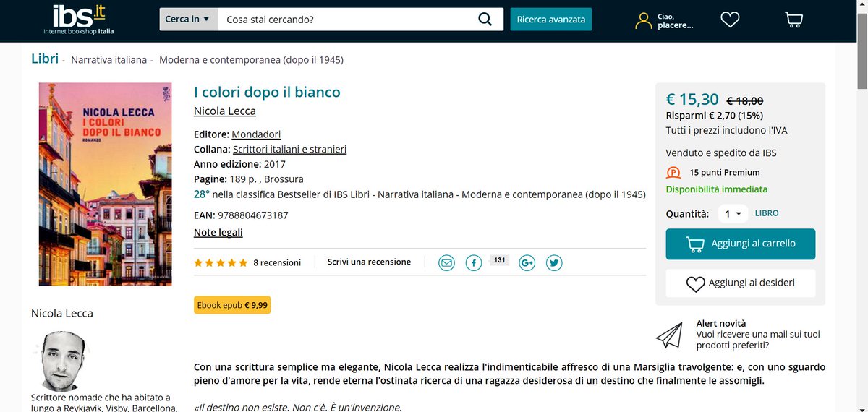Image resolution: width=868 pixels, height=412 pixels.
Task: Share the book on Google Plus
Action: (x=527, y=263)
